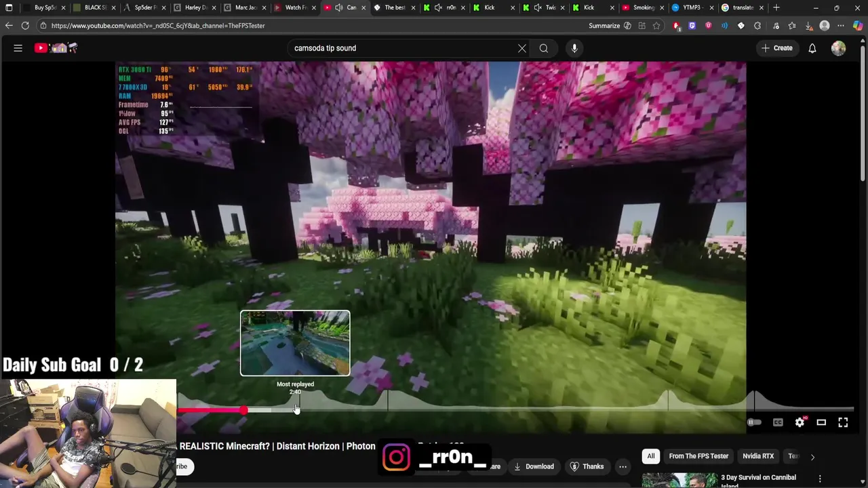Seek video at the red progress scrubber

pyautogui.click(x=243, y=410)
